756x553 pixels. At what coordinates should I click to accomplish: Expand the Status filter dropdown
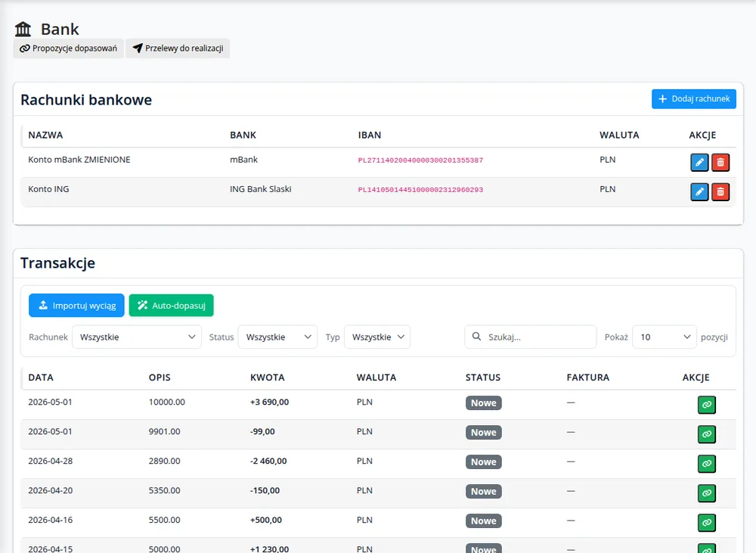click(x=277, y=337)
